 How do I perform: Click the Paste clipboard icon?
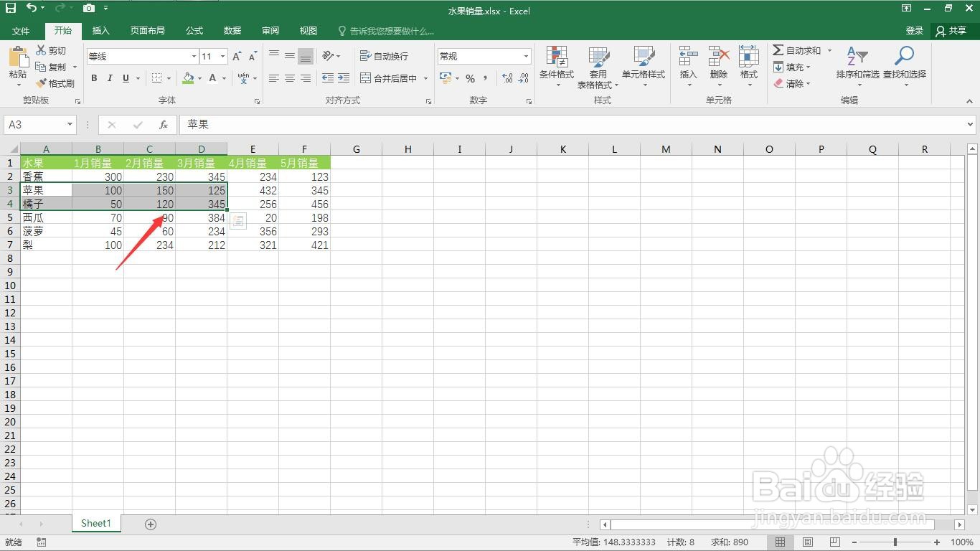click(18, 57)
